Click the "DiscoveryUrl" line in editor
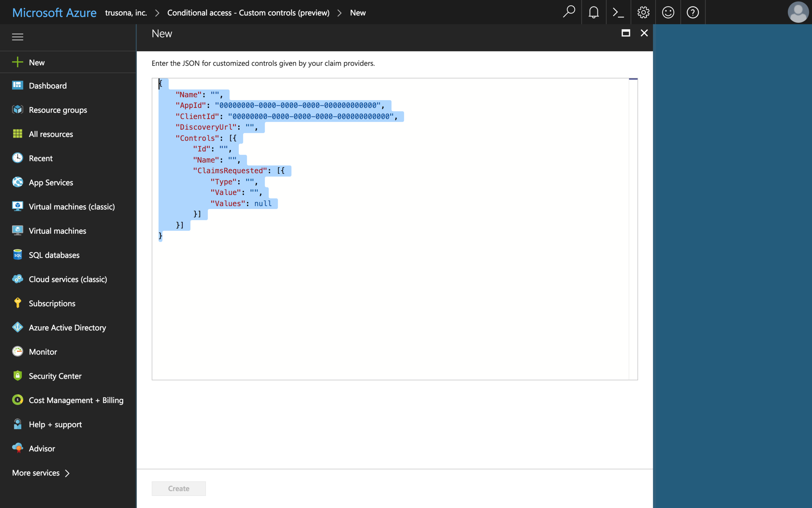The width and height of the screenshot is (812, 508). [x=217, y=127]
